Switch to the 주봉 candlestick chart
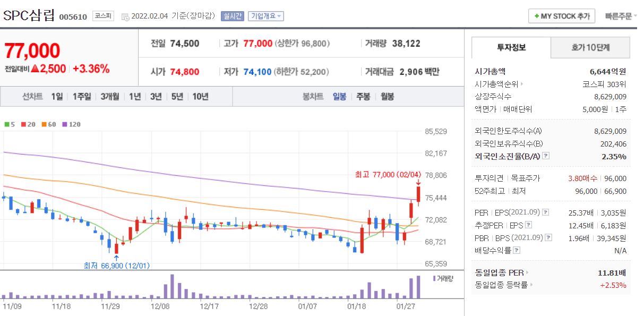This screenshot has width=644, height=316. point(363,97)
